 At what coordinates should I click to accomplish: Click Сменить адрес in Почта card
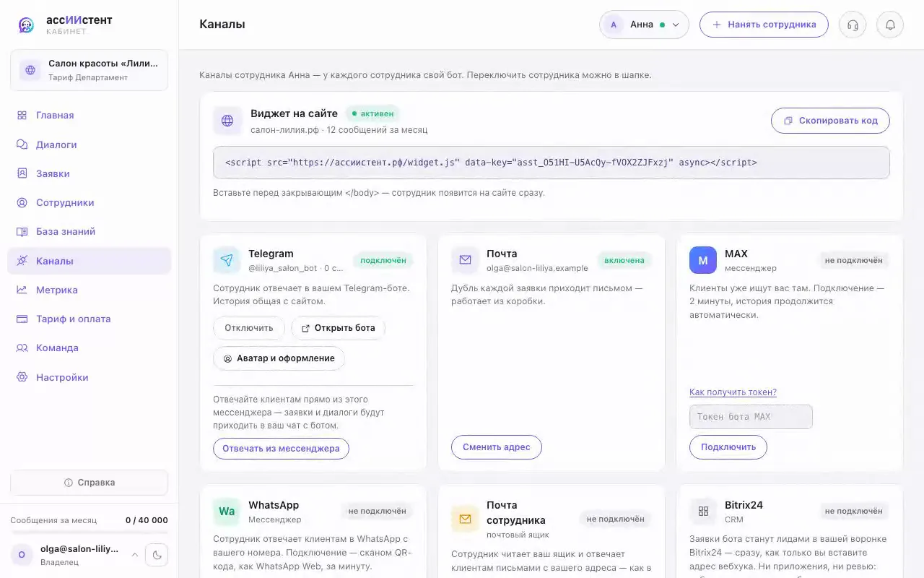pyautogui.click(x=497, y=447)
